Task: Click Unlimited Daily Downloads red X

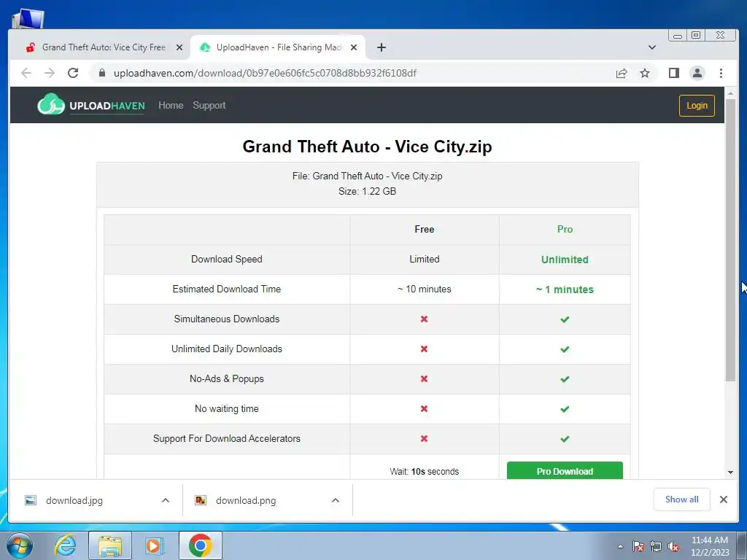Action: point(424,349)
